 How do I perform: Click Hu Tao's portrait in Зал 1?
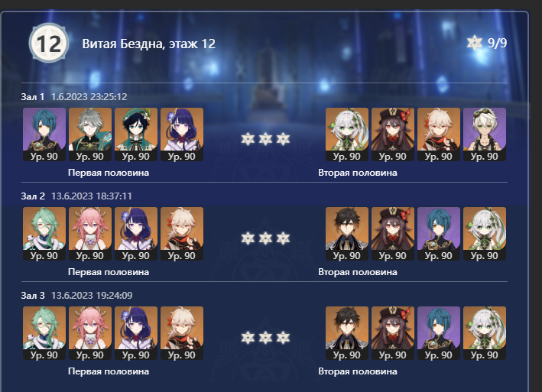(x=393, y=134)
